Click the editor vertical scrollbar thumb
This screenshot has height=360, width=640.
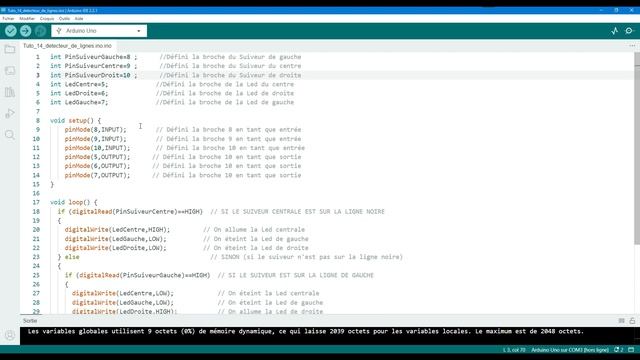637,149
